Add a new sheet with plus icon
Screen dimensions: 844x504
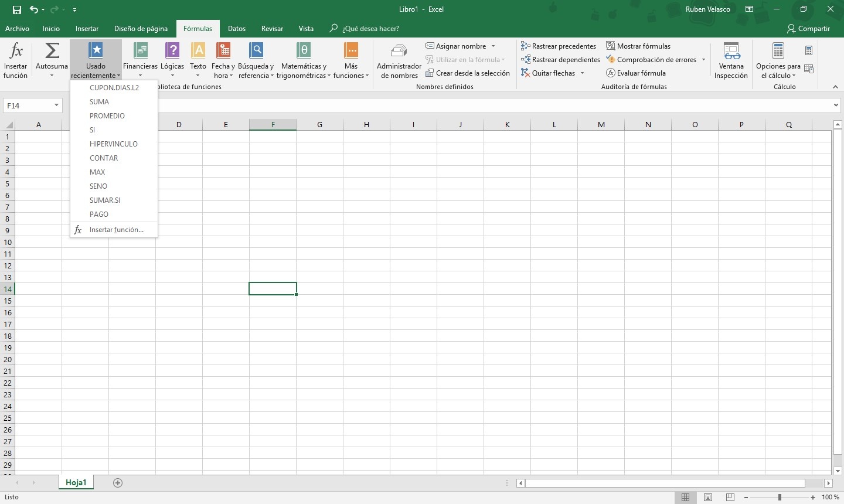click(118, 483)
